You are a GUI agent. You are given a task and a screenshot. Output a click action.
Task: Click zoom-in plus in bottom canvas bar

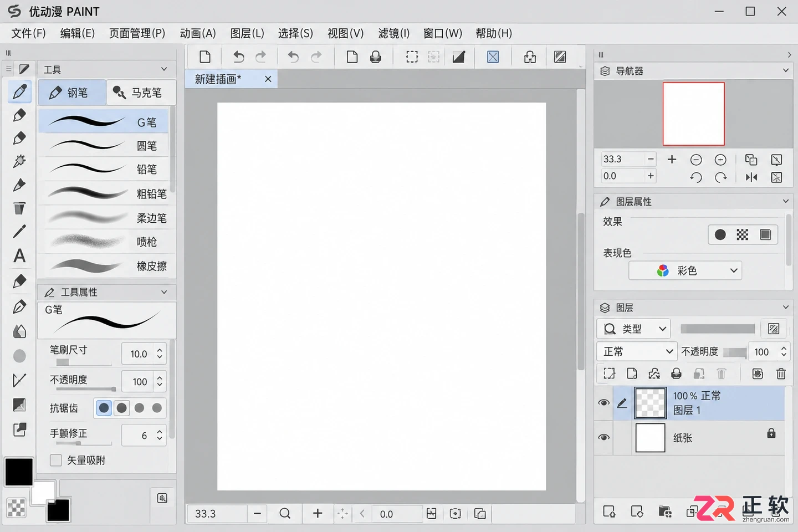pos(318,514)
